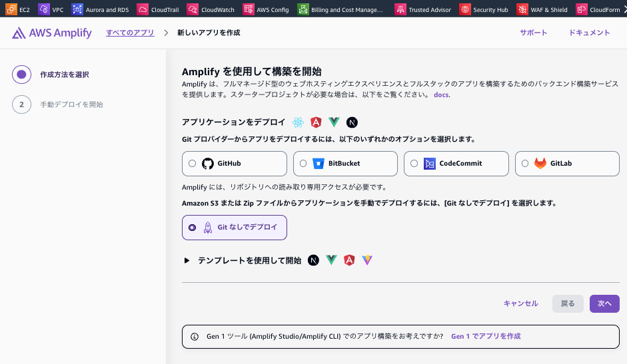Open Billing and Cost Management icon

tap(303, 9)
